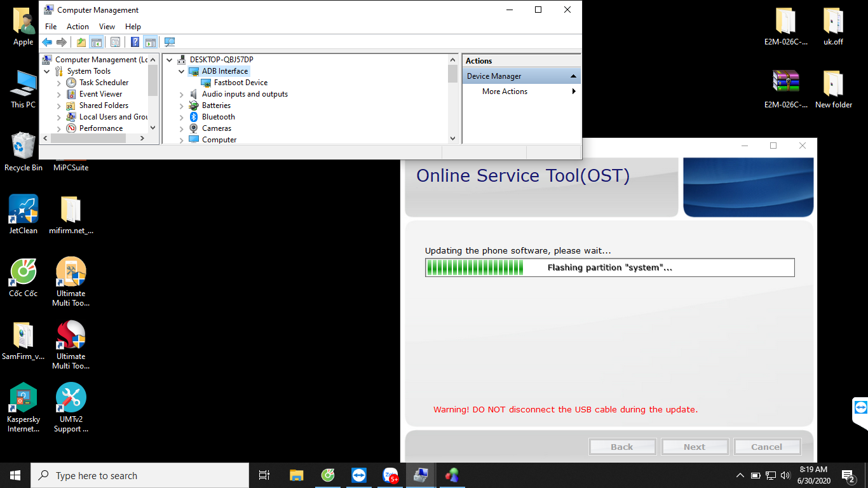
Task: Open TeamViewer from the taskbar
Action: pyautogui.click(x=359, y=475)
